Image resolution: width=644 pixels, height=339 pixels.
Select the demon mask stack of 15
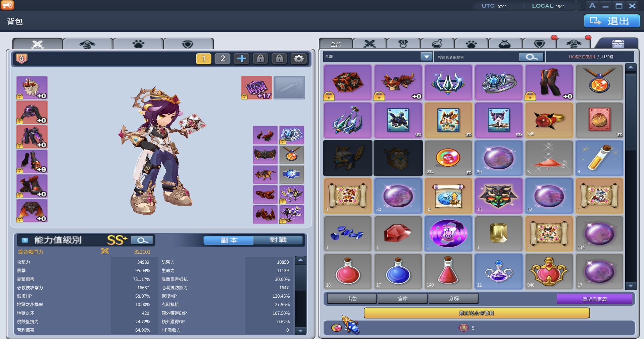[x=499, y=196]
